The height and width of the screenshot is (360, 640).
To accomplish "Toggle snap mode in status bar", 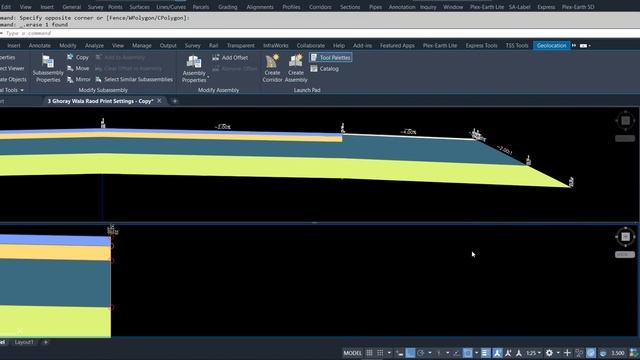I will pyautogui.click(x=380, y=353).
